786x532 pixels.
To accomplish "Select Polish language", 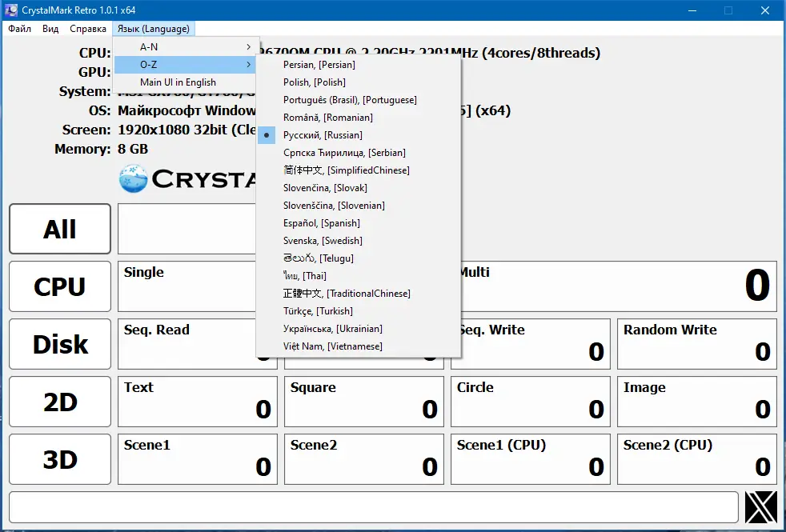I will click(359, 82).
